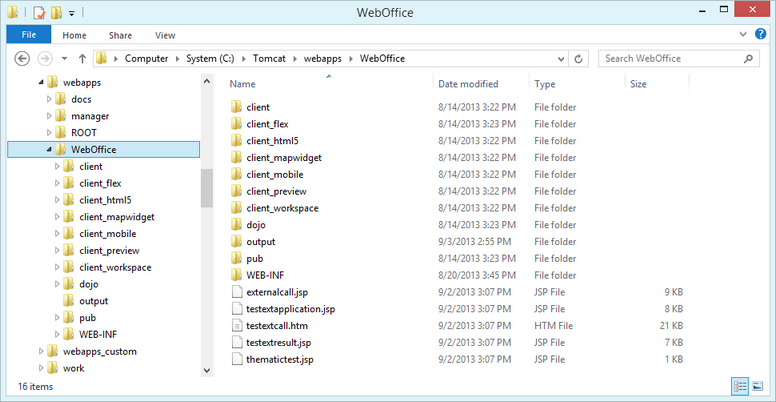
Task: Select the client_html5 folder icon in list
Action: [237, 141]
